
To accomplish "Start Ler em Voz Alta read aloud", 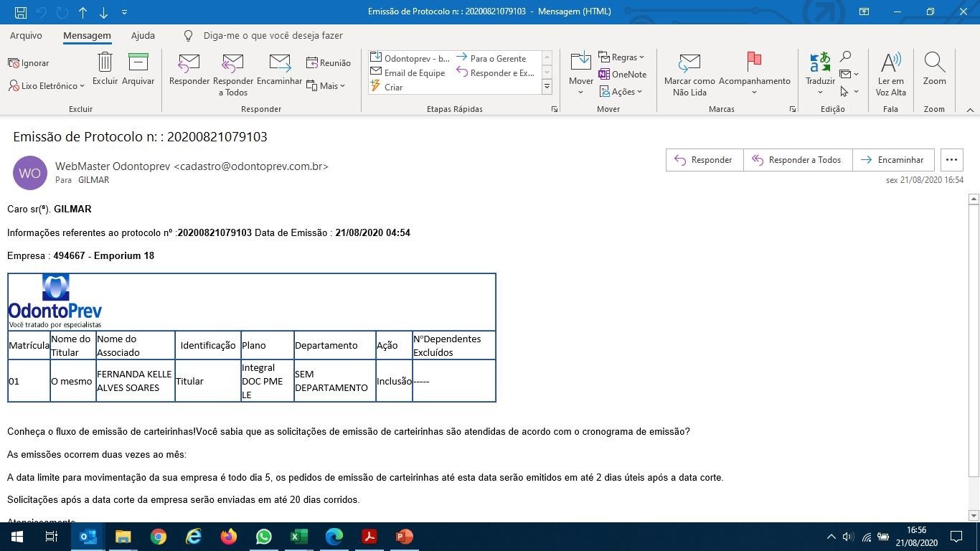I will [890, 63].
